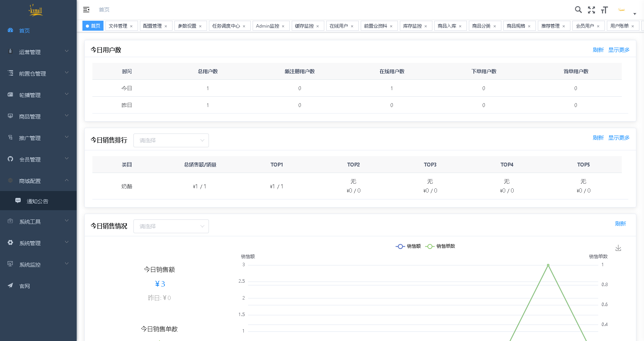The width and height of the screenshot is (644, 341).
Task: Click the 系统管理 gear icon
Action: tap(10, 242)
